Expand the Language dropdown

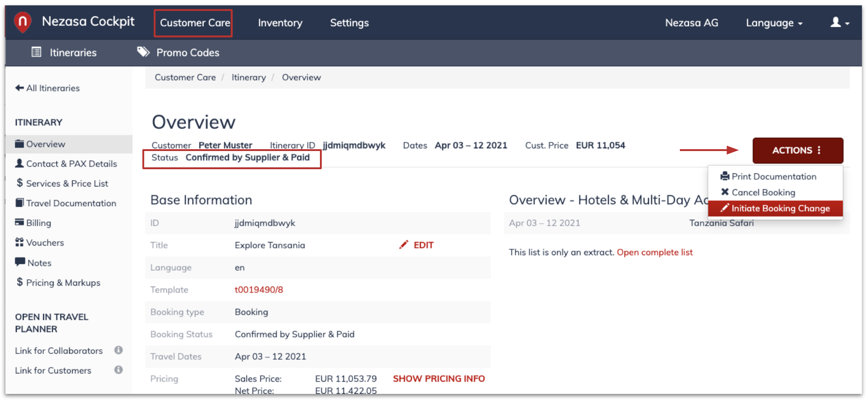point(774,23)
